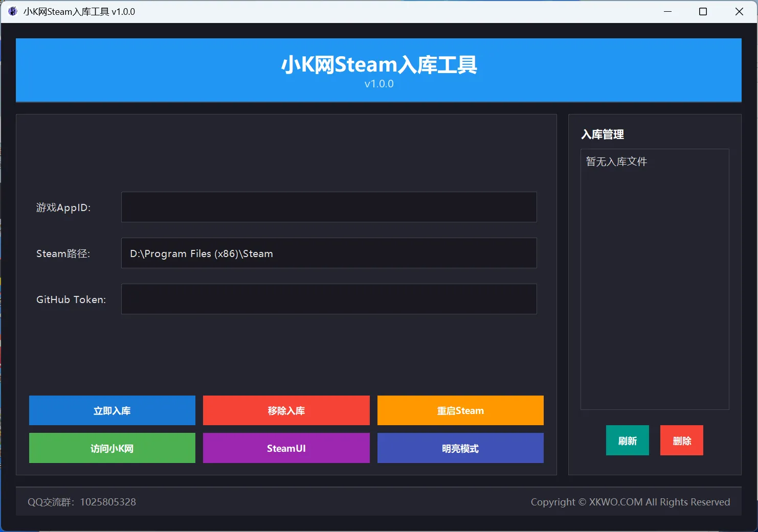Switch to 明亮模式 light theme

460,448
